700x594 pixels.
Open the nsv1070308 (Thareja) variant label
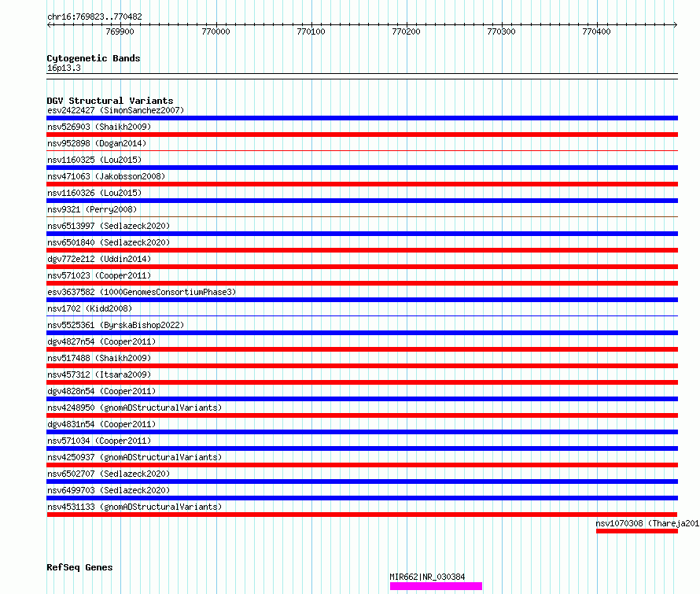[x=647, y=523]
